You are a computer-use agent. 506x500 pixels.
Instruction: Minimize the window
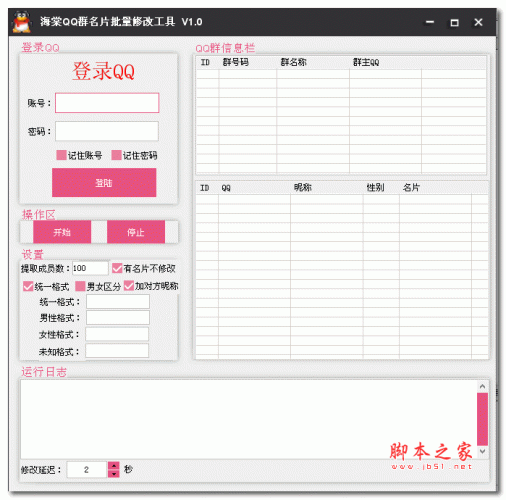430,22
